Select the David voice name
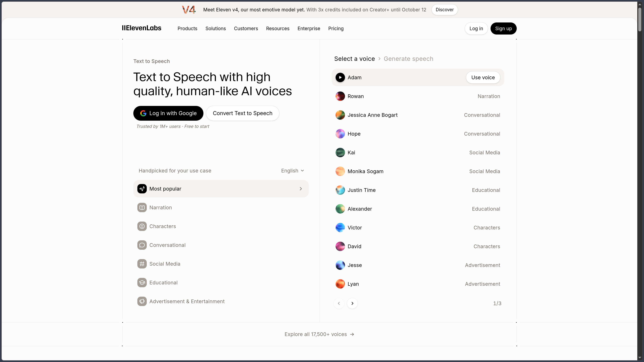The image size is (644, 362). tap(354, 246)
